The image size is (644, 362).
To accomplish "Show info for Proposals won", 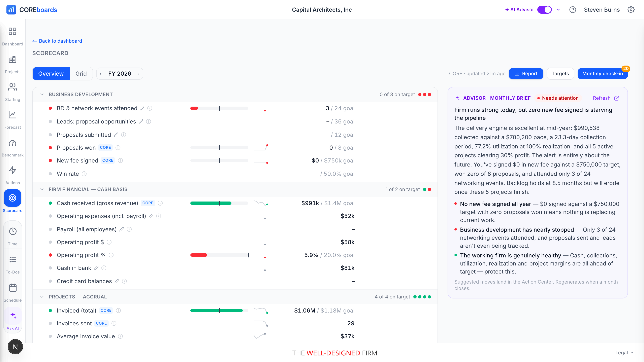I will click(118, 148).
